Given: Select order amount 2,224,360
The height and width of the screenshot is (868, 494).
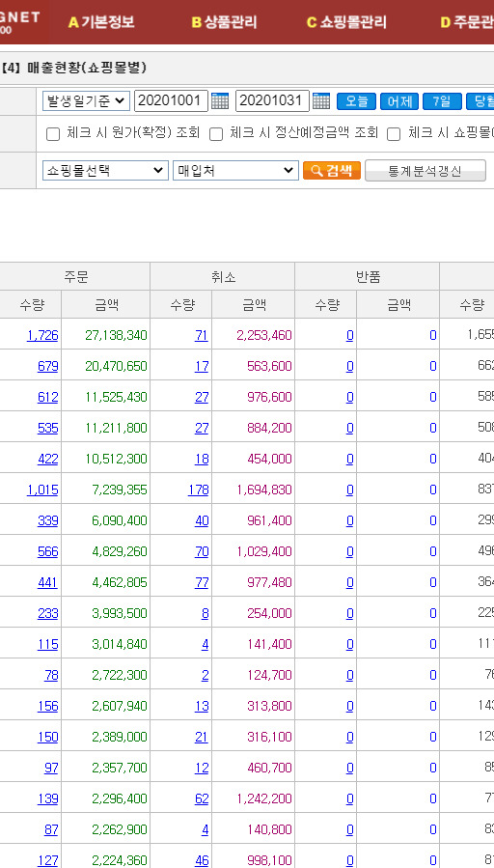Looking at the screenshot, I should tap(120, 861).
